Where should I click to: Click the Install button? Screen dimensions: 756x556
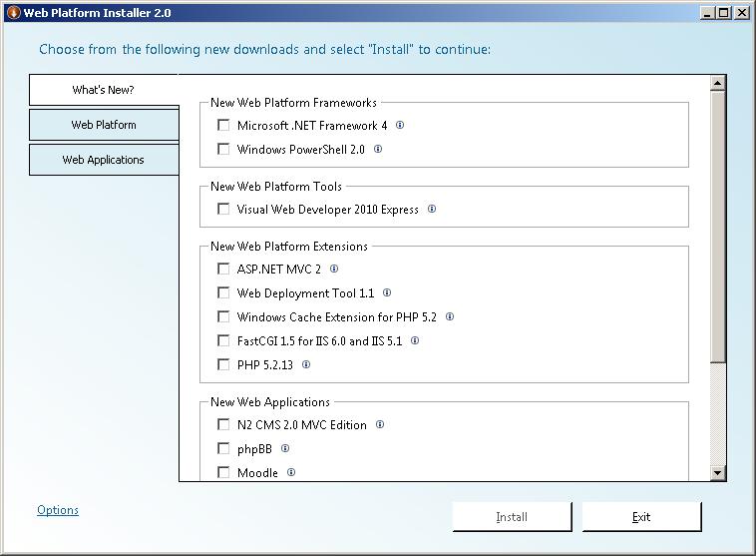512,517
